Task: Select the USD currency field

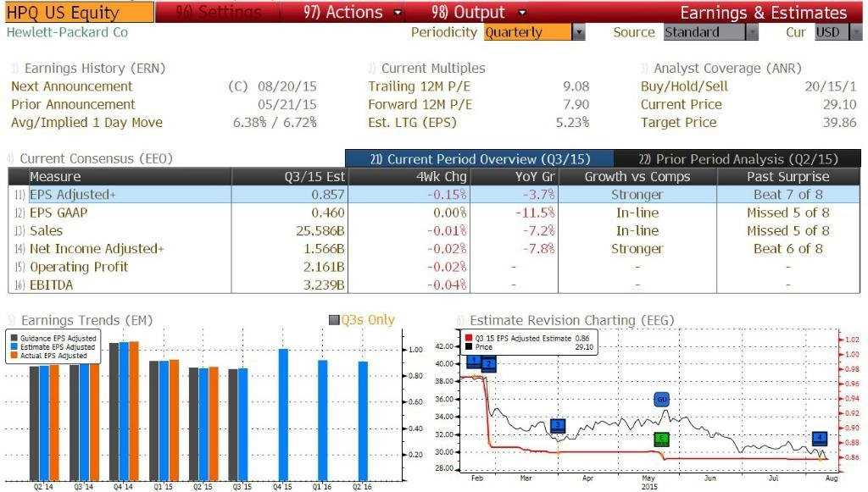Action: pos(832,32)
